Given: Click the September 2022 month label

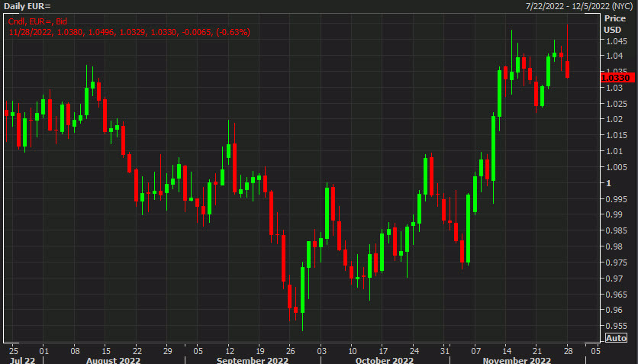Looking at the screenshot, I should (x=253, y=360).
